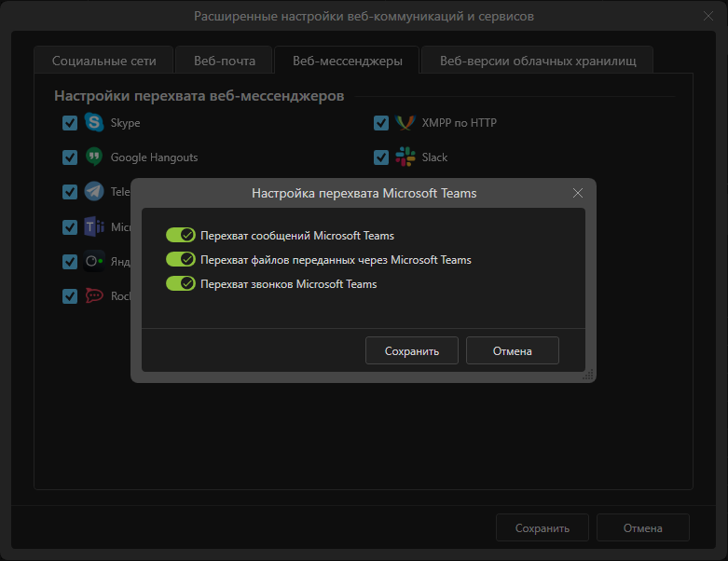
Task: Click Перехват сообщений Microsoft Teams label
Action: (297, 236)
